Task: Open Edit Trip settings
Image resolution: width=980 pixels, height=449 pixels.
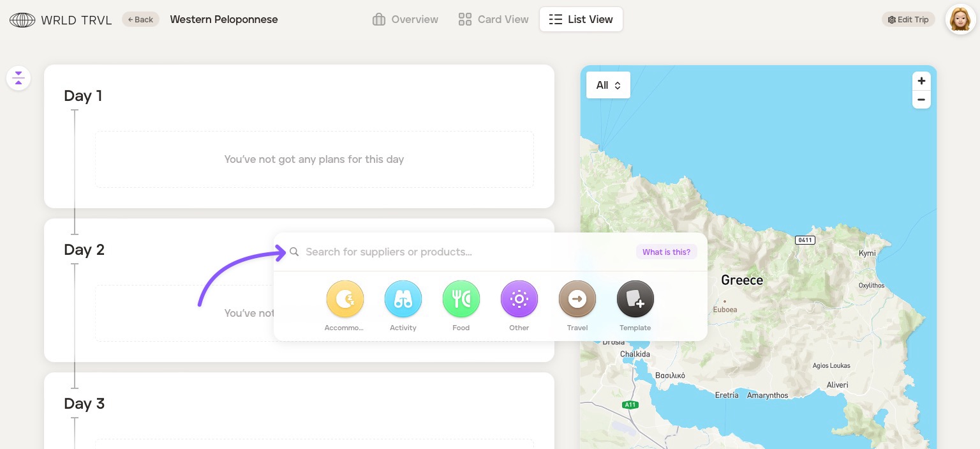Action: coord(908,19)
